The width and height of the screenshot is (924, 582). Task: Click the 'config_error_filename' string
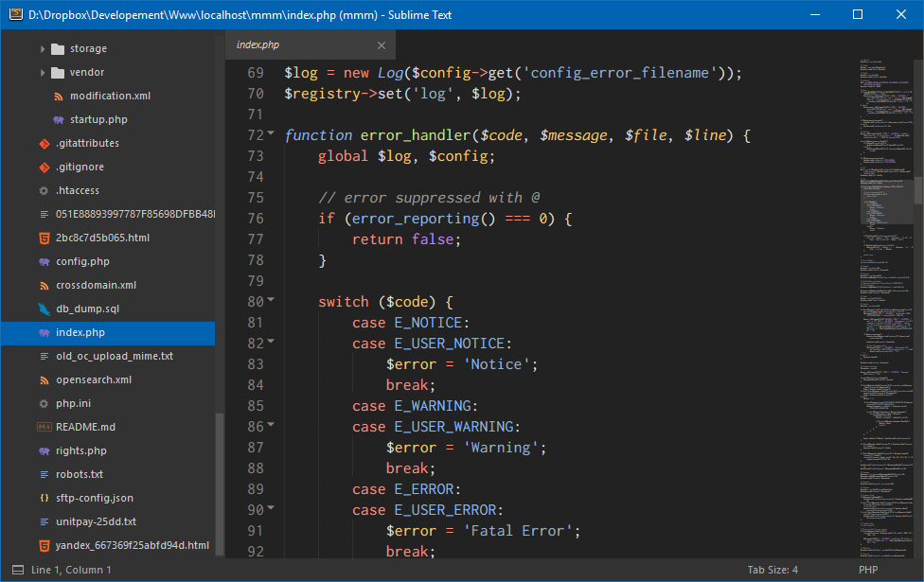[x=620, y=73]
